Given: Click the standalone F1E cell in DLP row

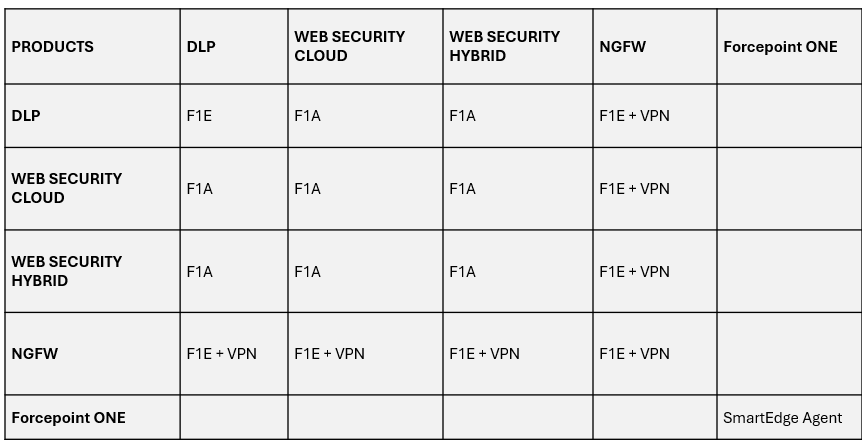Looking at the screenshot, I should (199, 116).
